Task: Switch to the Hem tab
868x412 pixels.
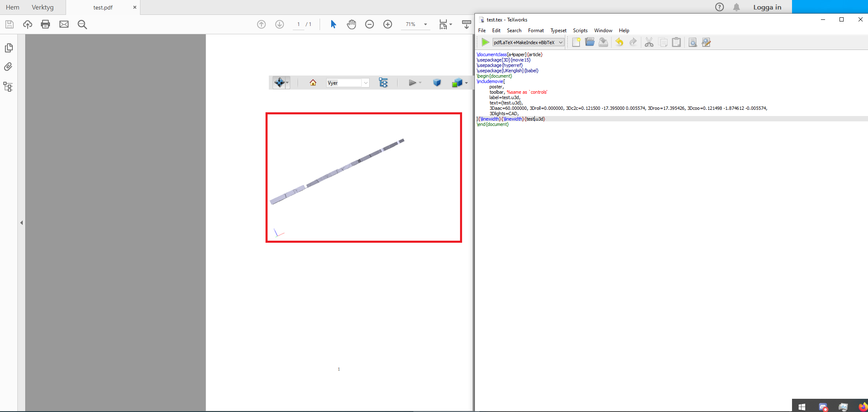Action: (12, 7)
